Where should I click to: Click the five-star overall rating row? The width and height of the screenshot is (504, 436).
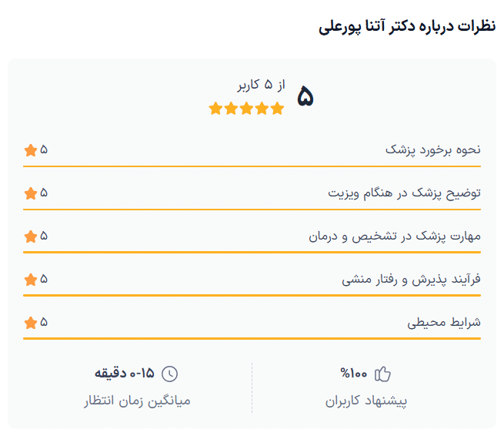coord(246,109)
